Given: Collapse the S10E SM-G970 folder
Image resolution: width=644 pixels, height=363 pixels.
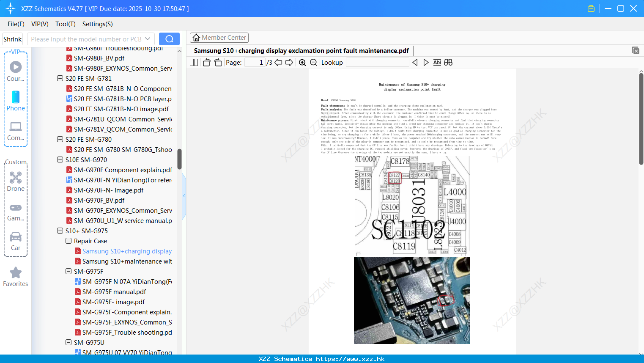Looking at the screenshot, I should (60, 159).
